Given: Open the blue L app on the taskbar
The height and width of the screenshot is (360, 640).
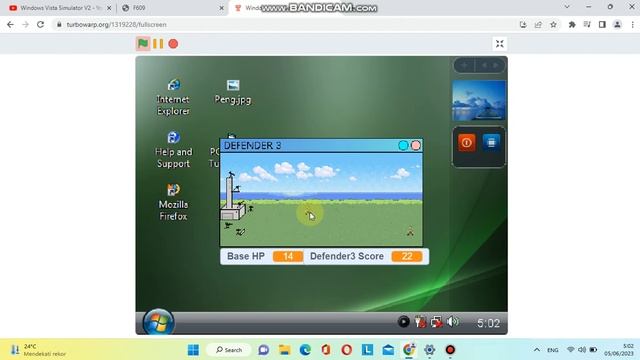Looking at the screenshot, I should click(x=367, y=350).
